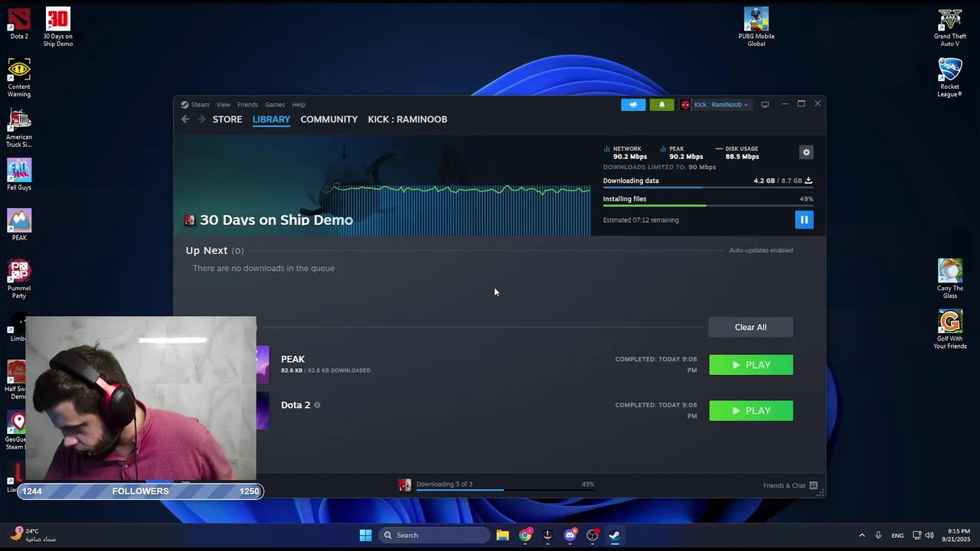Click the 30 Days on Ship Demo desktop icon
The width and height of the screenshot is (980, 551).
[x=58, y=27]
